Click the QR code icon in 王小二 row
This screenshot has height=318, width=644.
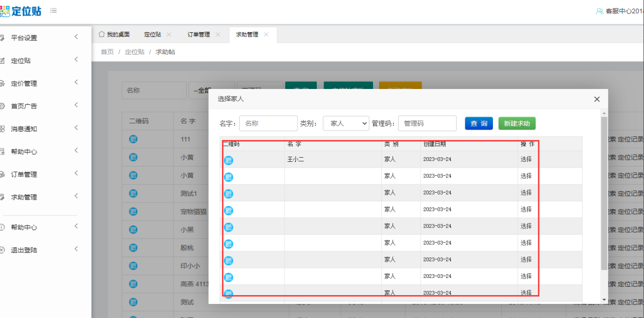pyautogui.click(x=228, y=160)
